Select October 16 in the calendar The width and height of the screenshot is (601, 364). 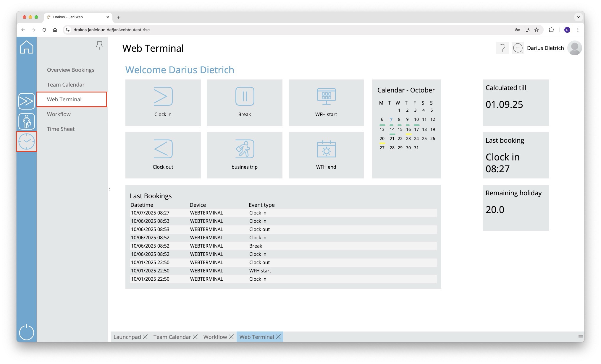[408, 129]
